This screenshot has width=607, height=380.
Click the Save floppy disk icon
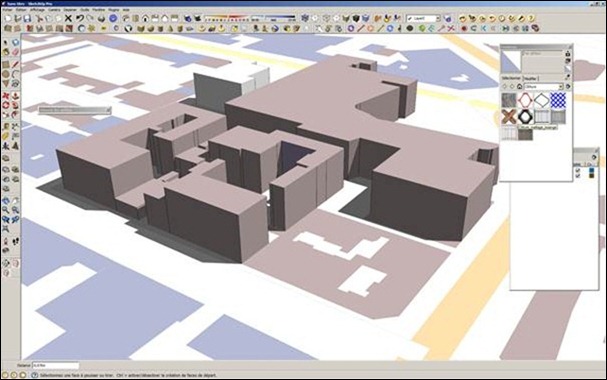pos(27,18)
